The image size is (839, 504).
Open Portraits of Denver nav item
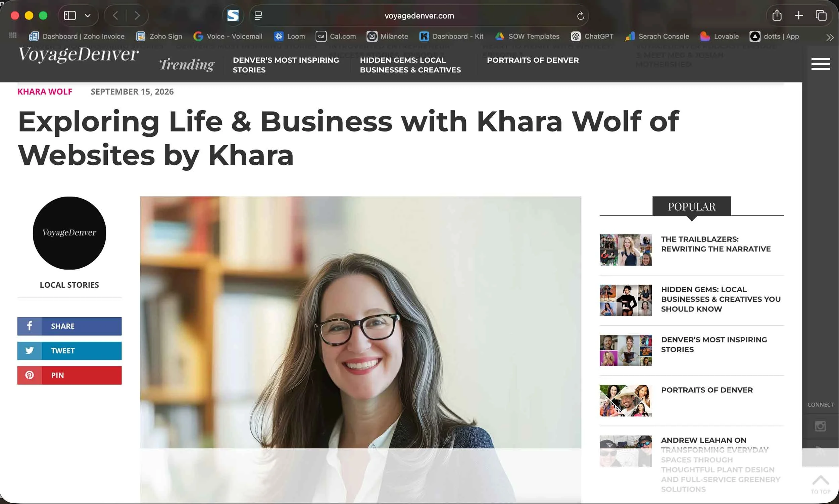pyautogui.click(x=533, y=60)
